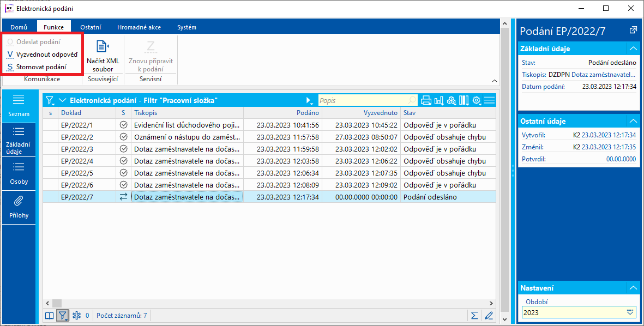Pop out the Podání EP/2022/7 panel
Image resolution: width=644 pixels, height=326 pixels.
(x=633, y=31)
